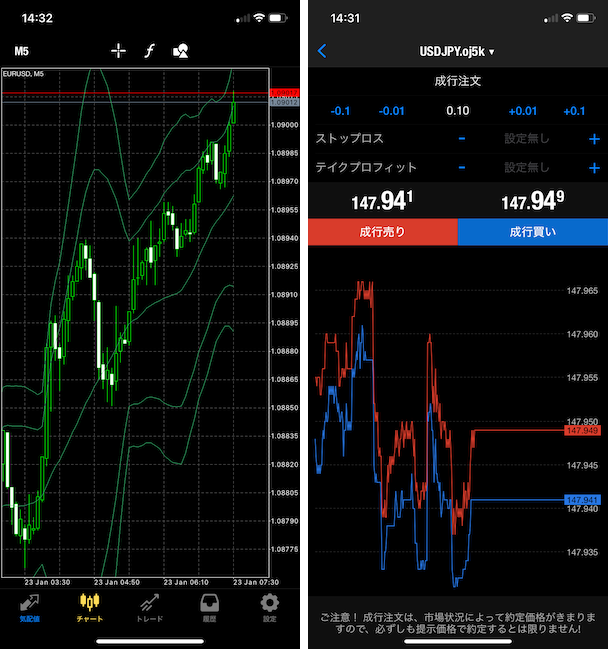Go to the トレード trade tab
This screenshot has height=649, width=608.
(149, 608)
